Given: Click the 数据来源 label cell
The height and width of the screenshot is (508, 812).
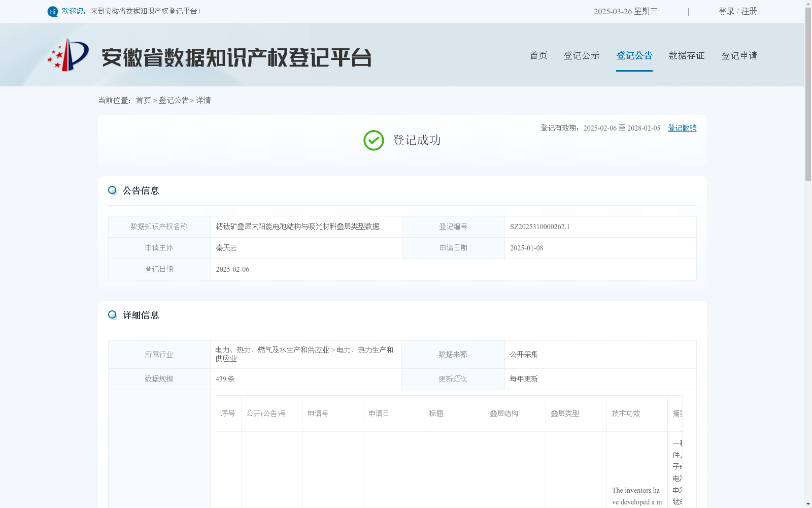Looking at the screenshot, I should 453,355.
